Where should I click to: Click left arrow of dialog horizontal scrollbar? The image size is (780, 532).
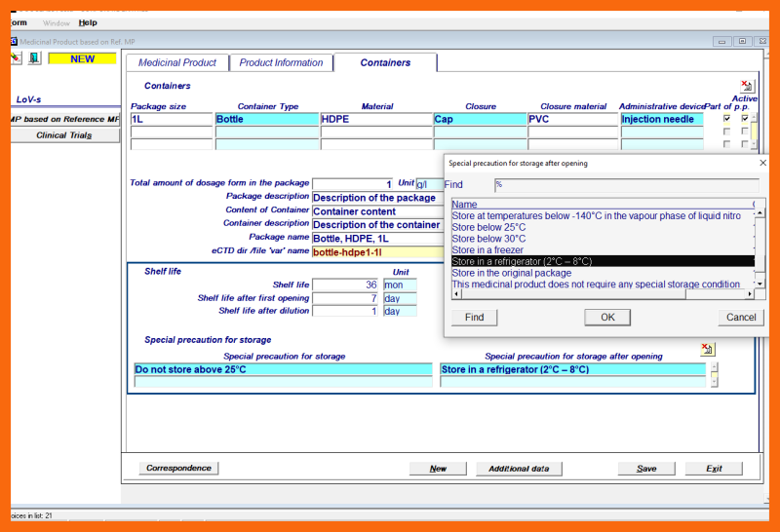[x=456, y=294]
